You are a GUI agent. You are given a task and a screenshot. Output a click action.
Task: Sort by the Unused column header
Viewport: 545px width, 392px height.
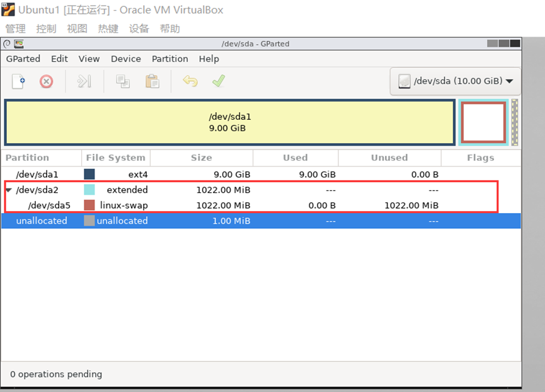pos(389,158)
